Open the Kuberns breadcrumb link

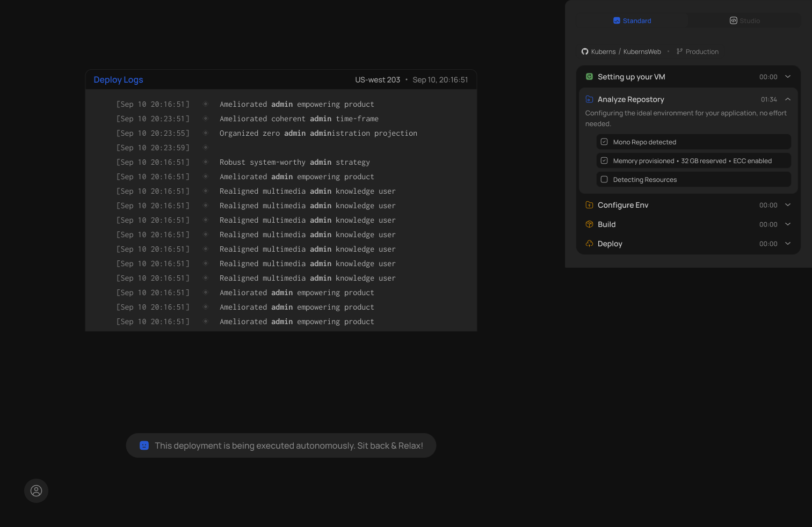click(x=603, y=52)
